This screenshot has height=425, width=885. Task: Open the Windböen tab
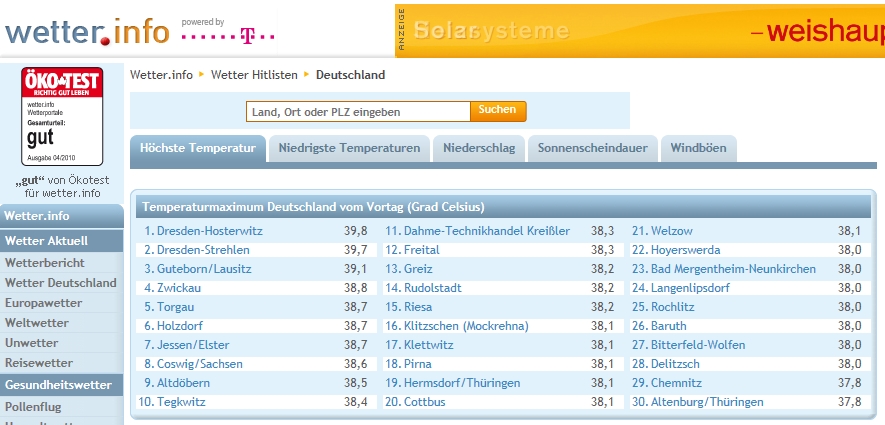[697, 149]
